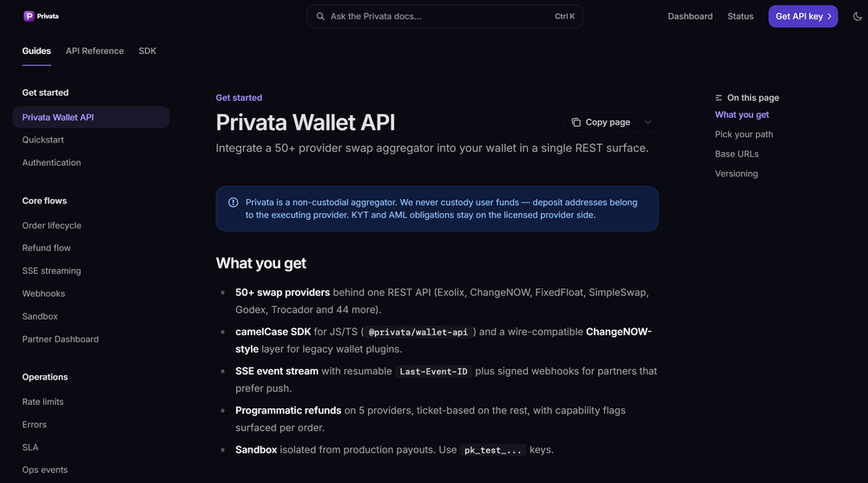Jump to the Versioning section
Viewport: 868px width, 483px height.
[736, 174]
